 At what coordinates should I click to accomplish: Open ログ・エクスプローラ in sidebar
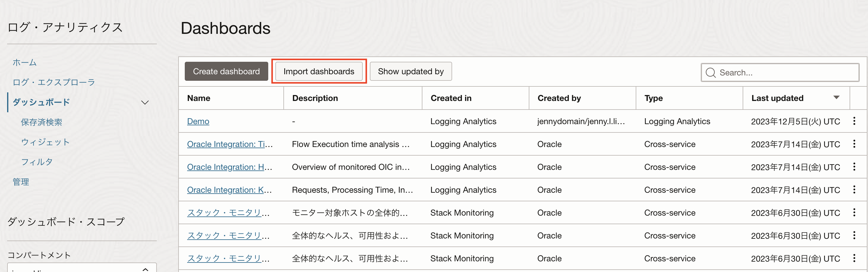pos(53,83)
